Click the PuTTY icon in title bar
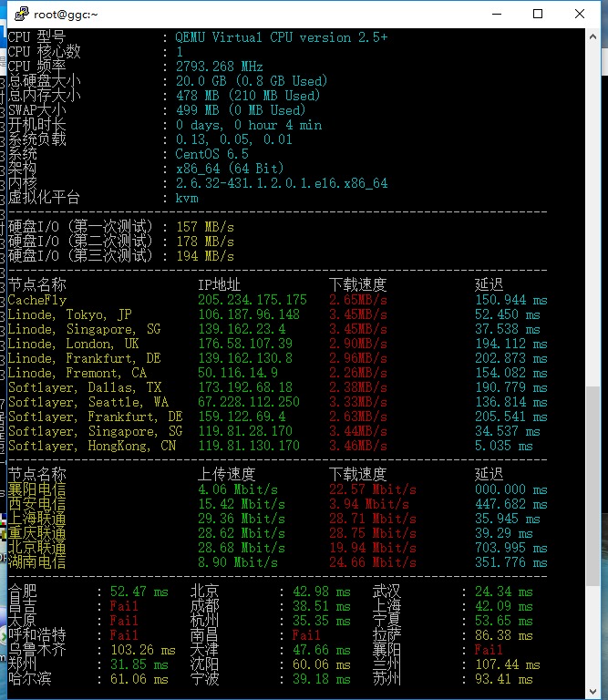 22,14
